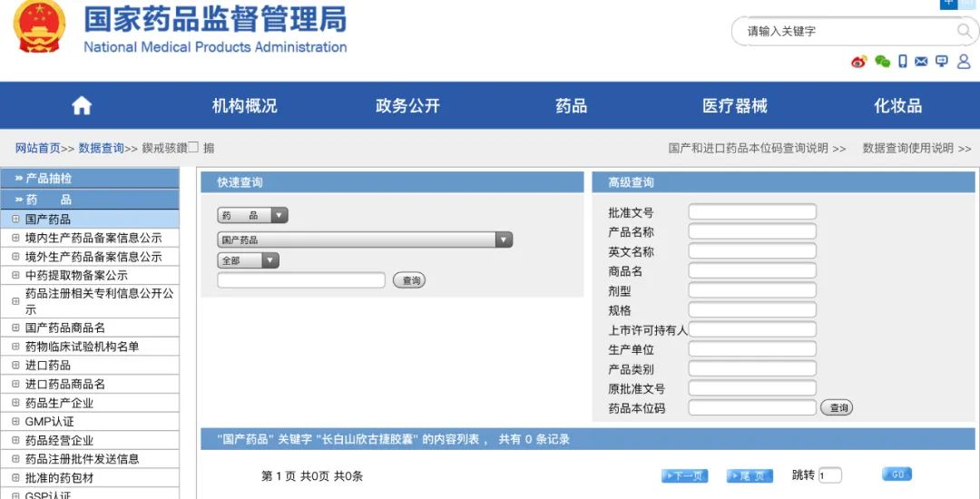The width and height of the screenshot is (980, 499).
Task: Click the magnifier icon in search box
Action: click(964, 31)
